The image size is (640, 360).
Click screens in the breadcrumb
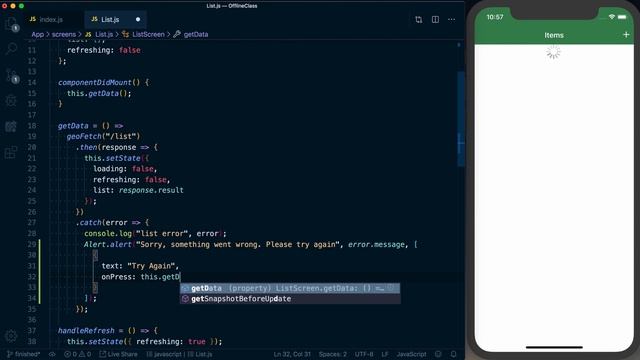point(64,34)
